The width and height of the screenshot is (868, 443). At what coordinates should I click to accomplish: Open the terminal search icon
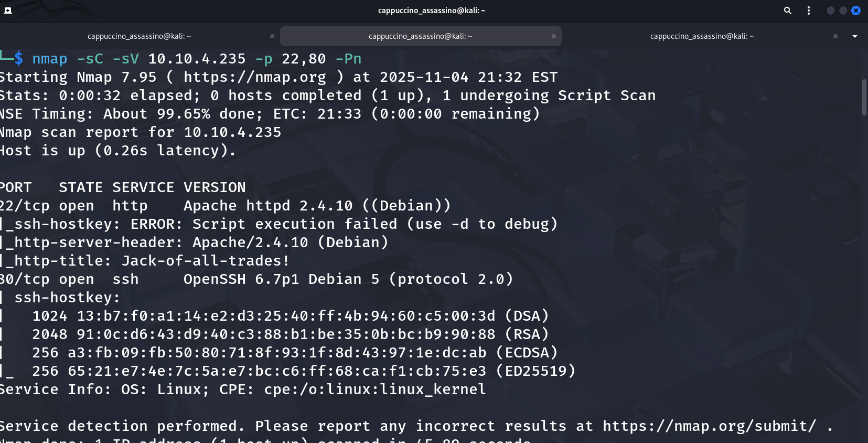point(787,10)
